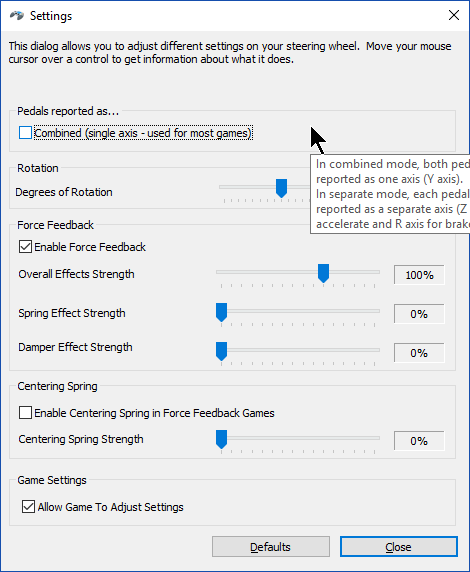
Task: Close the Settings dialog with X
Action: coord(454,15)
